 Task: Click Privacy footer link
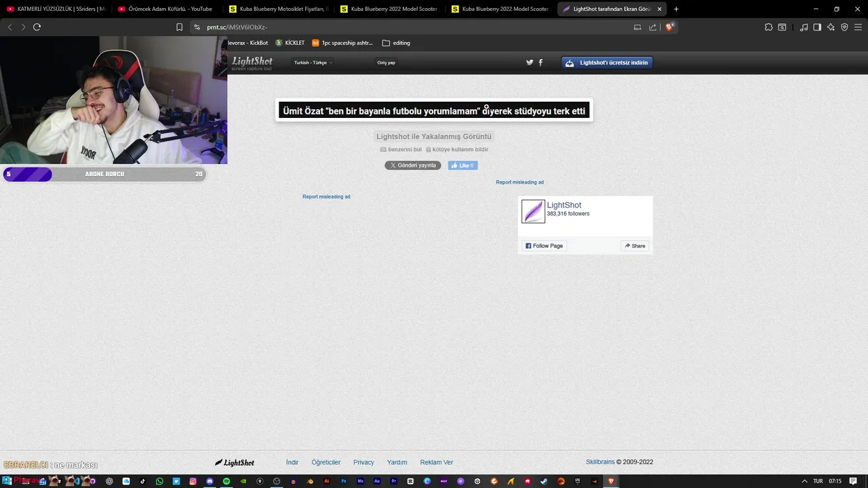point(363,462)
